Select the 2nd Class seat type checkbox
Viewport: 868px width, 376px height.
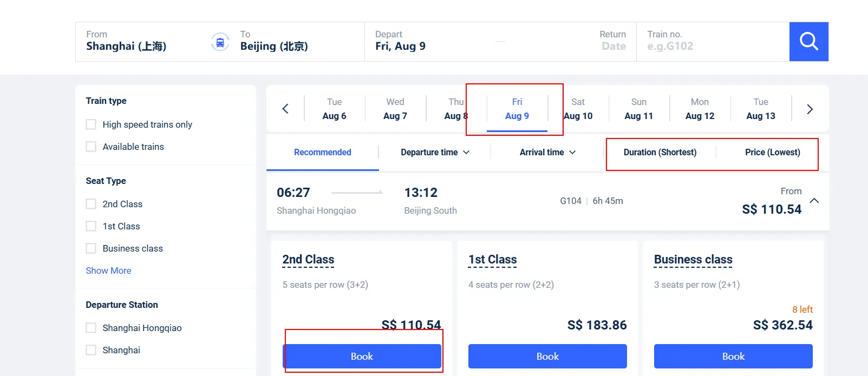90,203
